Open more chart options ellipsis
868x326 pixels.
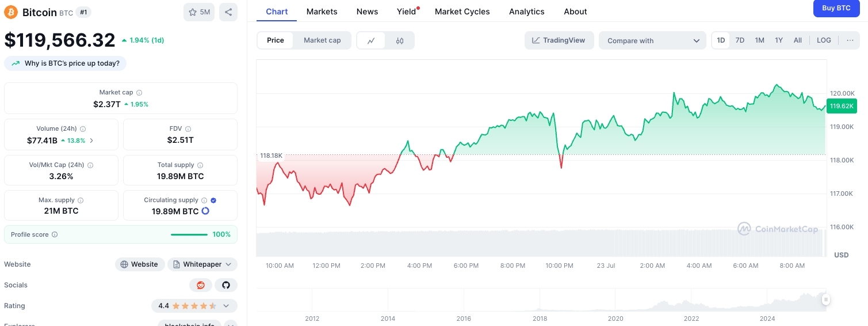click(x=850, y=40)
